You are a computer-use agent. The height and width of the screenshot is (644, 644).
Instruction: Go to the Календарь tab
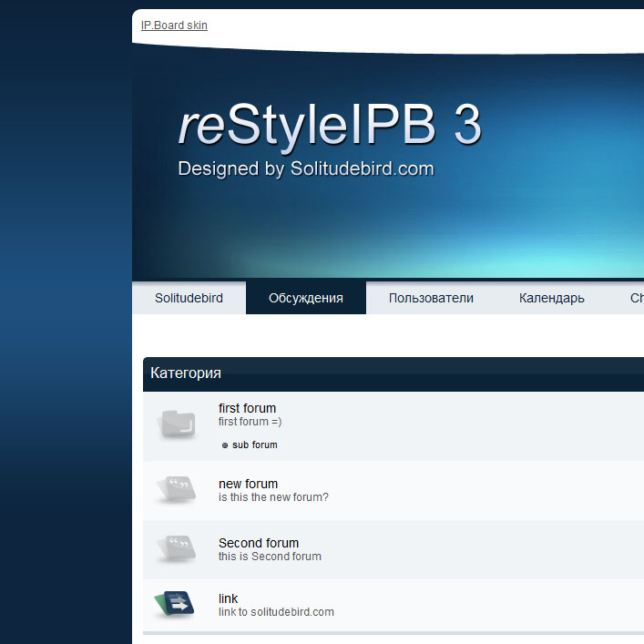pyautogui.click(x=552, y=298)
